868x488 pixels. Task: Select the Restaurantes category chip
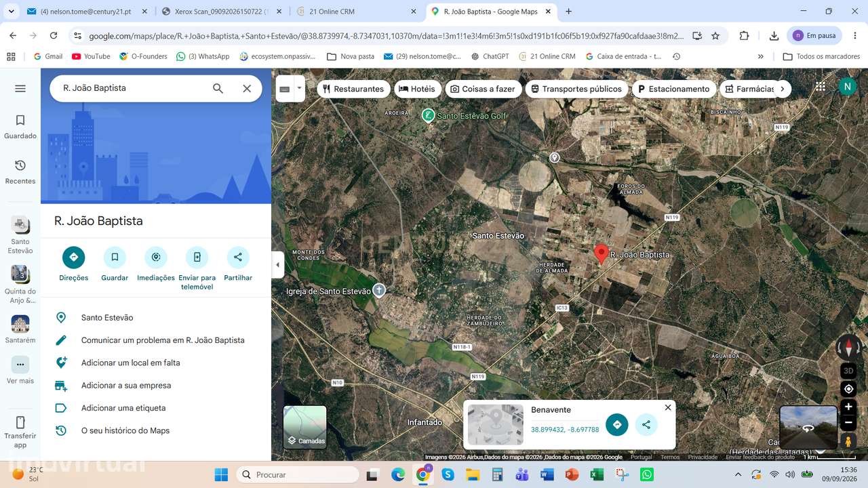(x=353, y=89)
